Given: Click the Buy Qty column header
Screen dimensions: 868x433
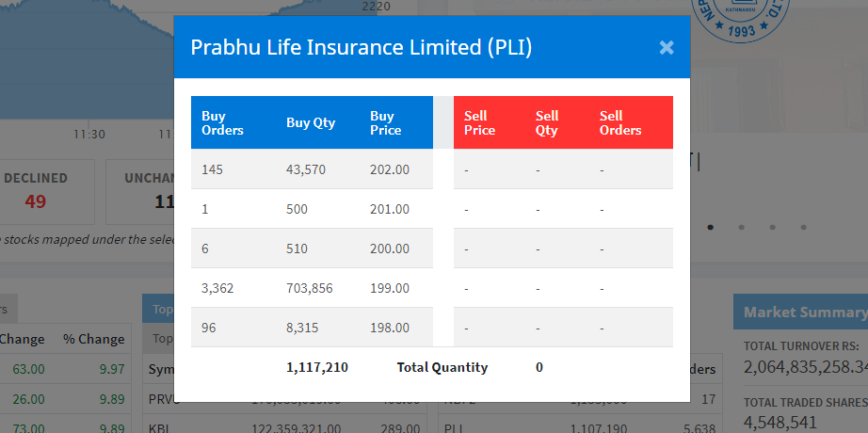Looking at the screenshot, I should pos(311,123).
